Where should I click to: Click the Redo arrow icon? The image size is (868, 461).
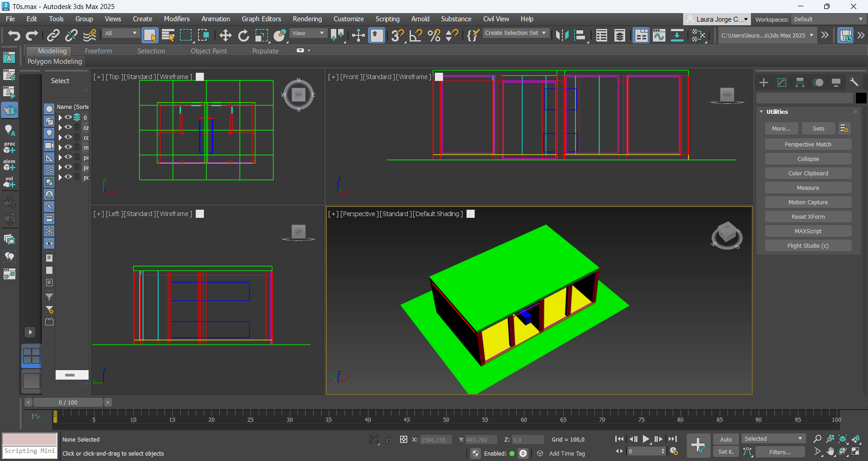pos(32,35)
